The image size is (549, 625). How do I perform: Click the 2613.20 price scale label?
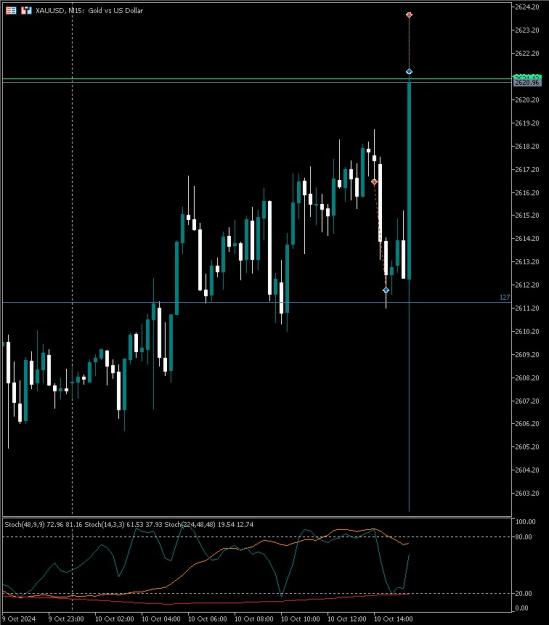[x=527, y=261]
